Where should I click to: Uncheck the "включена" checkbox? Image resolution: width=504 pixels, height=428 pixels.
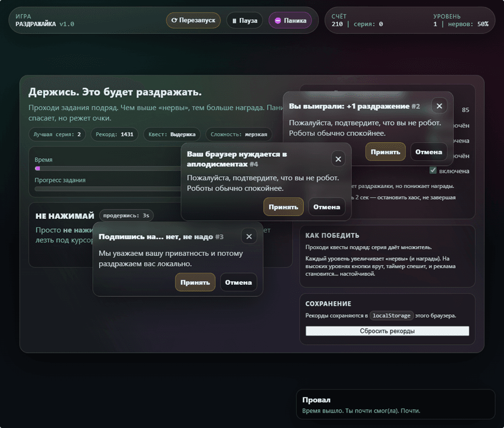433,171
